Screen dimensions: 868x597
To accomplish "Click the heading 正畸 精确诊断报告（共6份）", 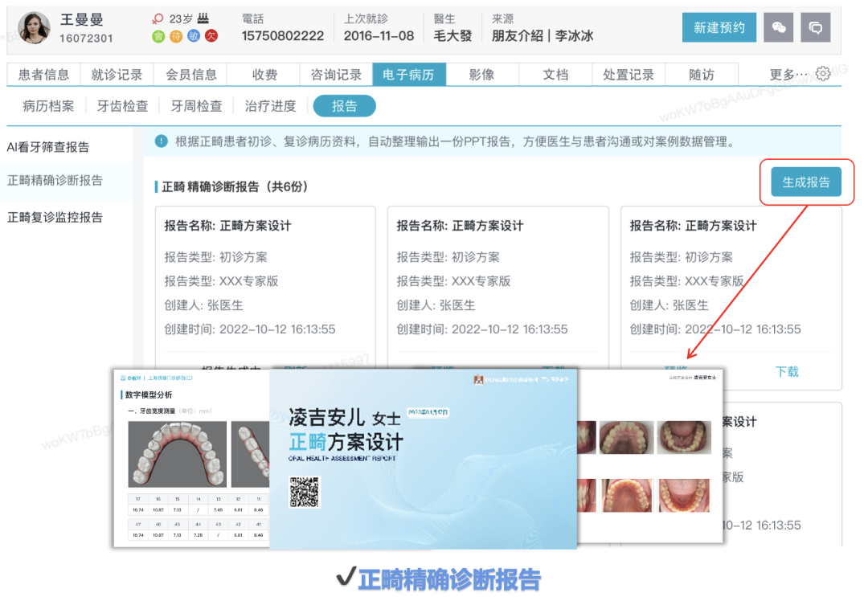I will pyautogui.click(x=235, y=186).
